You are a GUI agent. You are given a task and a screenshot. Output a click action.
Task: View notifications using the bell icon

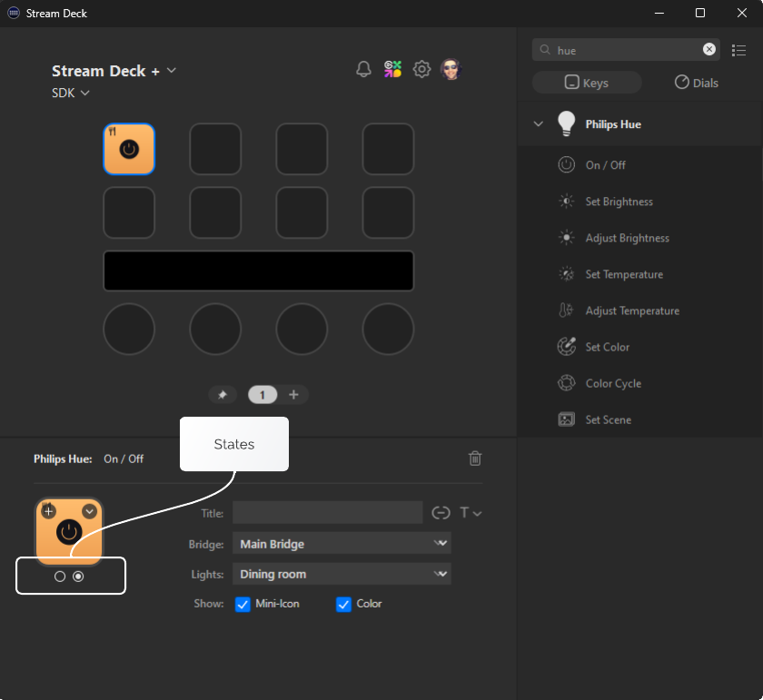(363, 68)
